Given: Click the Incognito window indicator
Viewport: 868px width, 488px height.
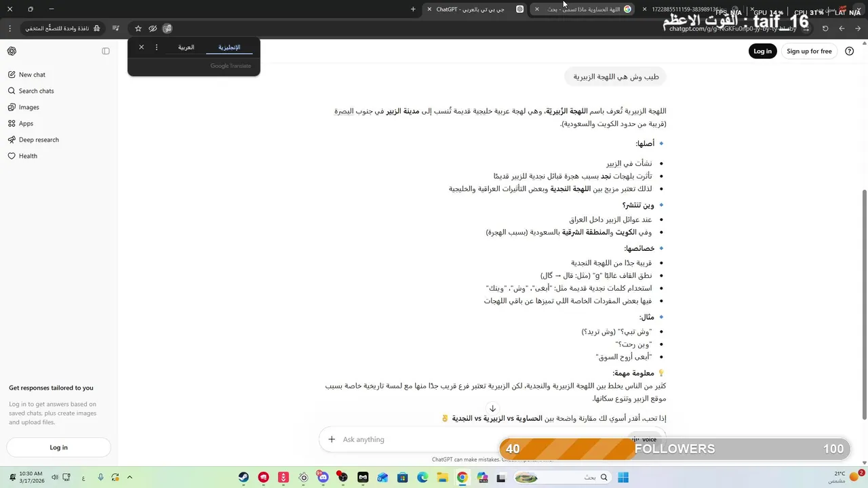Looking at the screenshot, I should coord(63,28).
